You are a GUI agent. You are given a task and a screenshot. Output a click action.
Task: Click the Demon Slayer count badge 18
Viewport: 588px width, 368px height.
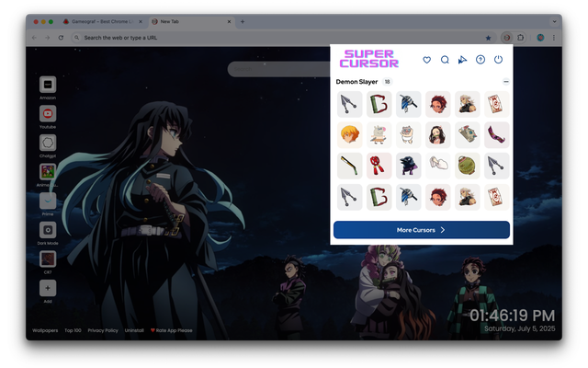(x=388, y=82)
